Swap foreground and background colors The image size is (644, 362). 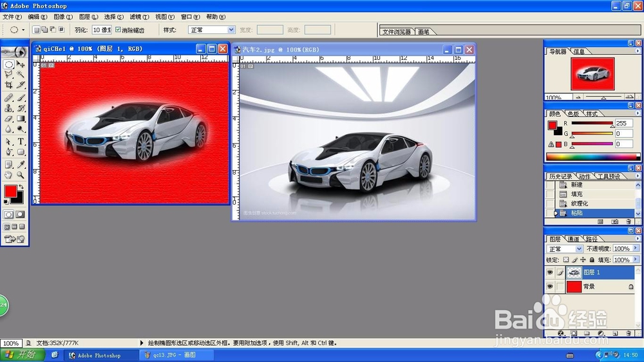(x=21, y=187)
